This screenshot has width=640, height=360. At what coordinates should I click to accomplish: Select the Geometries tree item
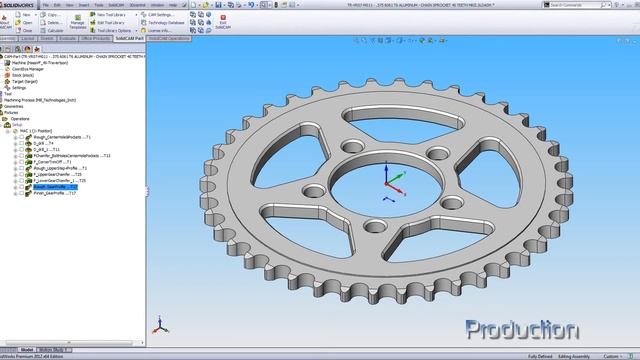pyautogui.click(x=13, y=106)
